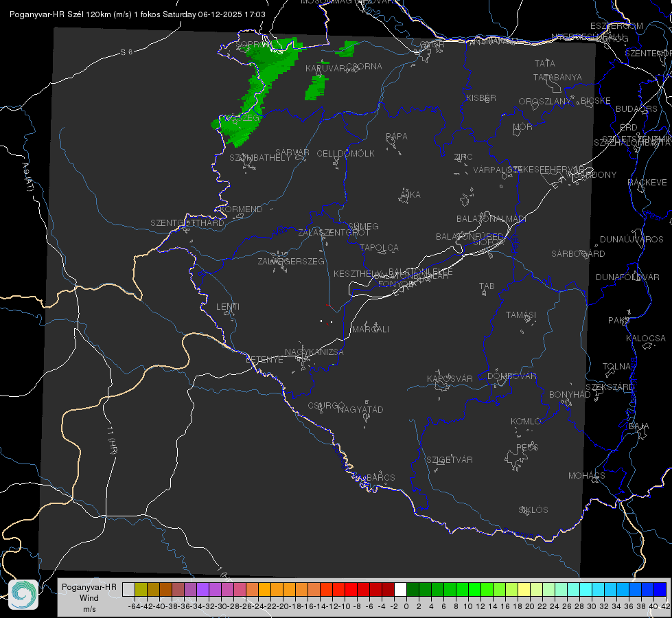
Task: Pick the yellow swatch between 18 and 20
Action: pos(524,589)
